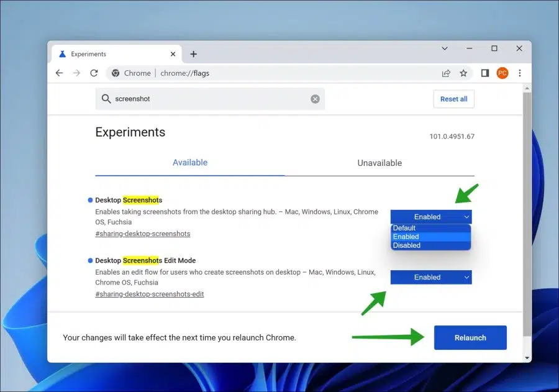This screenshot has width=559, height=392.
Task: Click the scrollbar up arrow
Action: point(527,88)
